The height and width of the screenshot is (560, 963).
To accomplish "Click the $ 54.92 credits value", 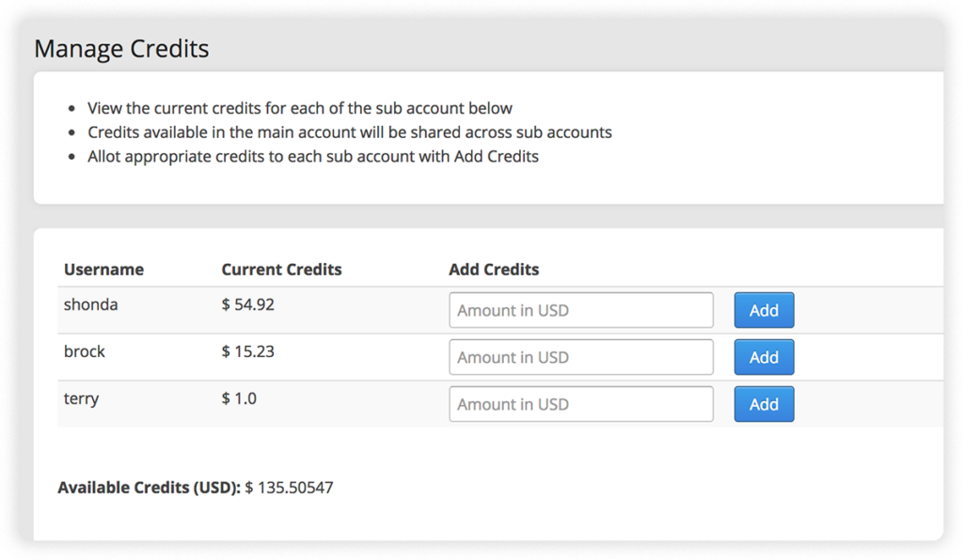I will pos(247,304).
